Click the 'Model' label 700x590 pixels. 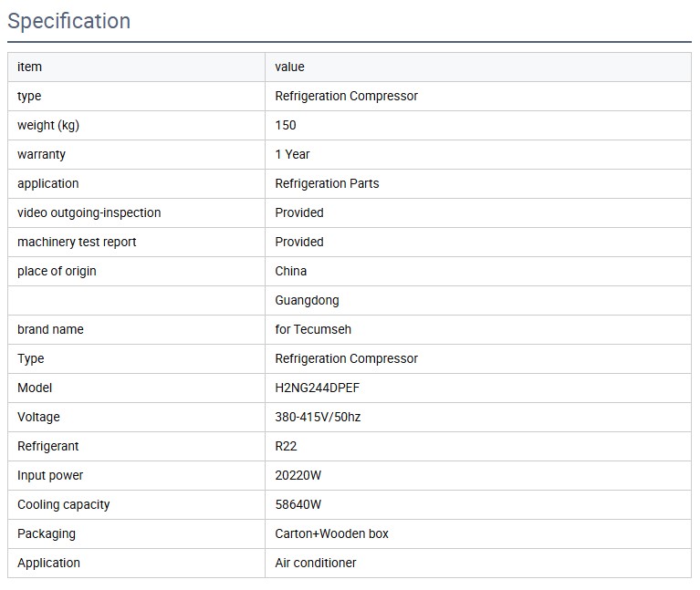(35, 388)
